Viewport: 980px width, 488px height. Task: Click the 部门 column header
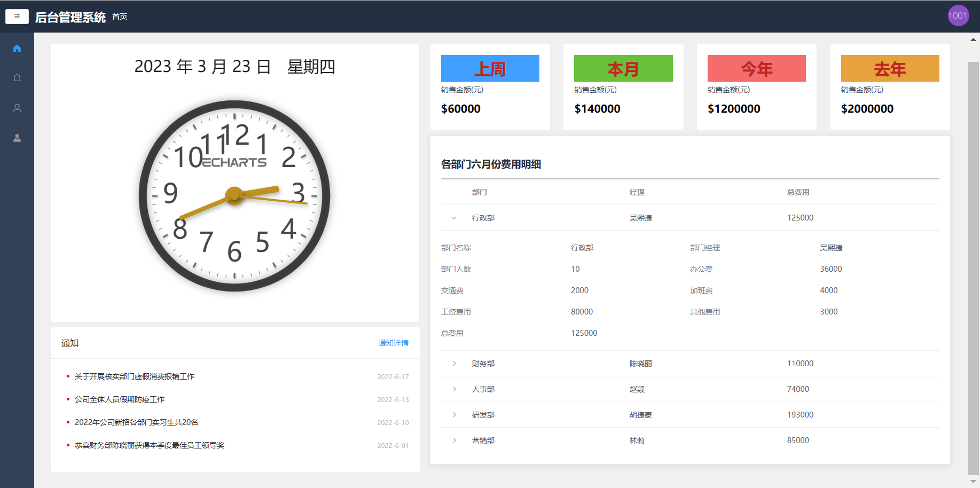[x=480, y=192]
